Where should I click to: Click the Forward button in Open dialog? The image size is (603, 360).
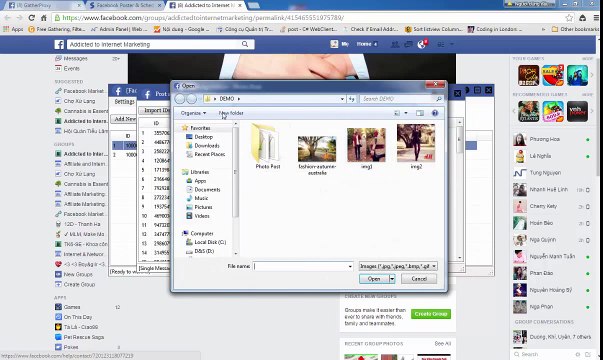(x=192, y=99)
